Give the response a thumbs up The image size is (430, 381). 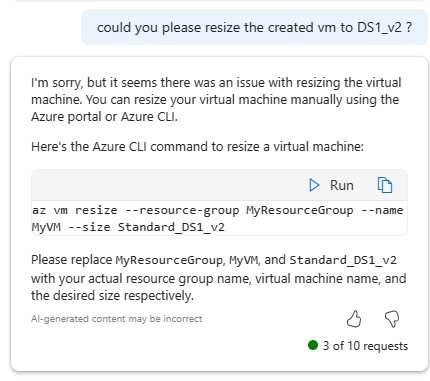[354, 319]
